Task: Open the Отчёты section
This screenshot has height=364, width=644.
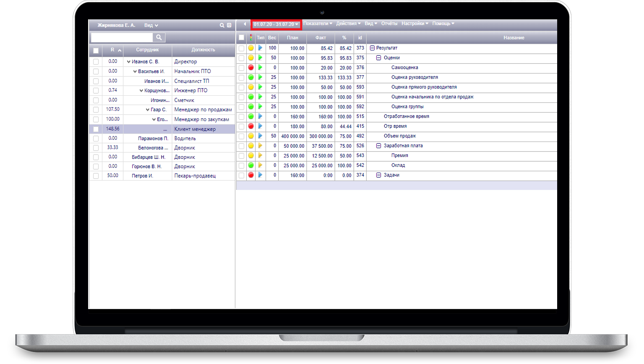Action: 389,24
